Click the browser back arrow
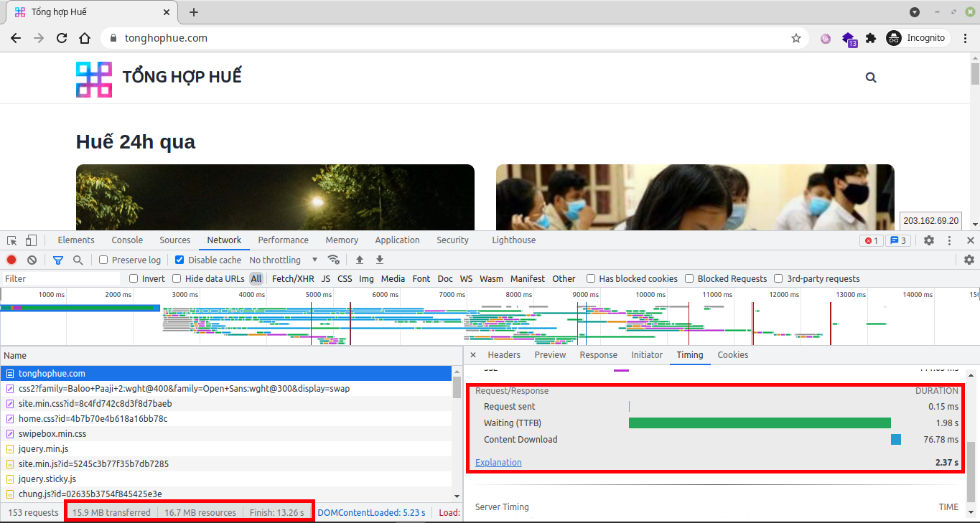Screen dimensions: 980x523 [16, 38]
